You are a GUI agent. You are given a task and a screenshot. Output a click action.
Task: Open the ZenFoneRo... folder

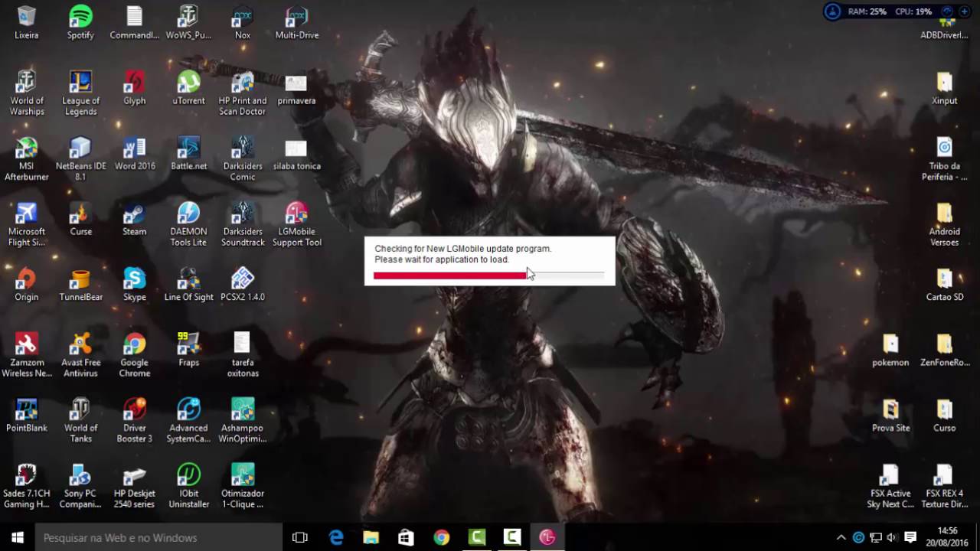[x=945, y=350]
